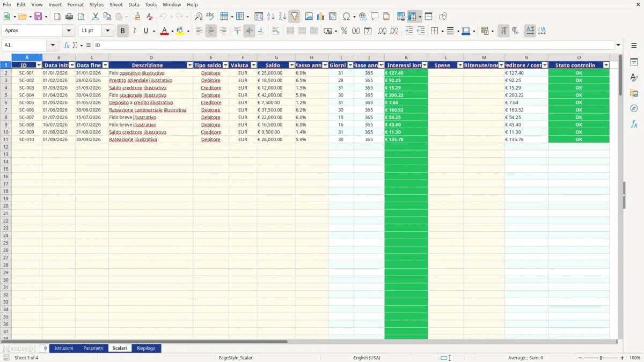This screenshot has width=644, height=362.
Task: Apply yellow background highlight color
Action: click(x=180, y=31)
